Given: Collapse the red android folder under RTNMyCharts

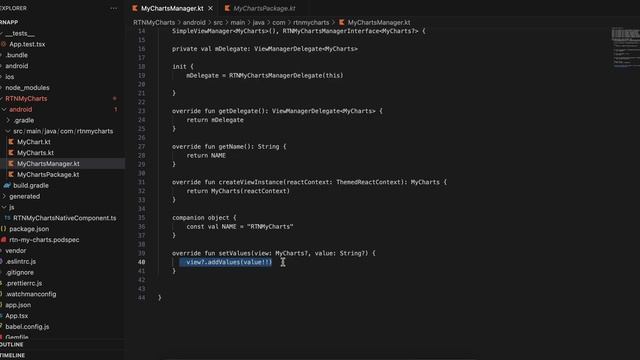Looking at the screenshot, I should [x=20, y=109].
